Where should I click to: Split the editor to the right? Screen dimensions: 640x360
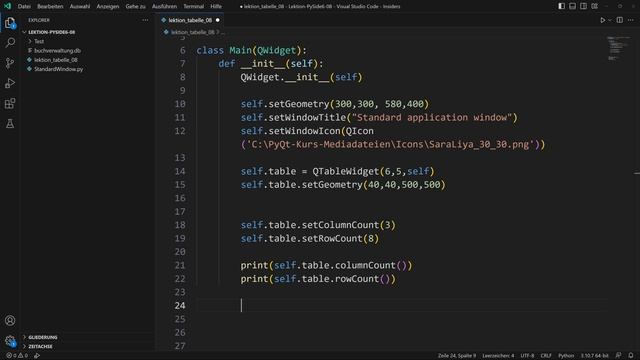click(x=620, y=20)
